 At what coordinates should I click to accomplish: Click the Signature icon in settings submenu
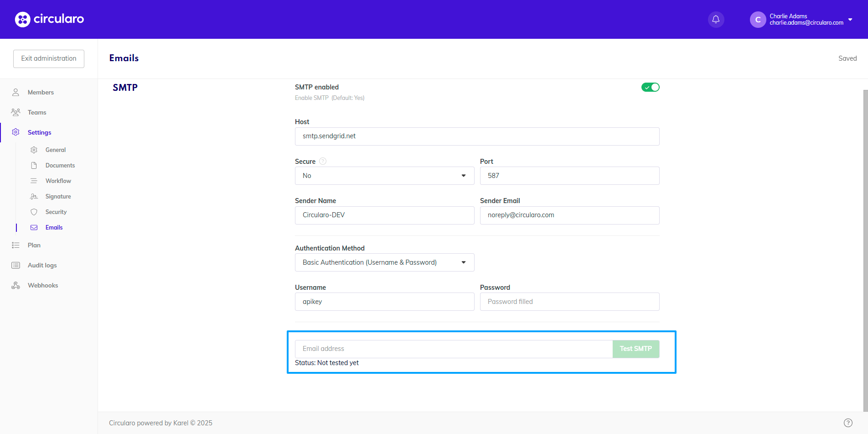[x=34, y=196]
